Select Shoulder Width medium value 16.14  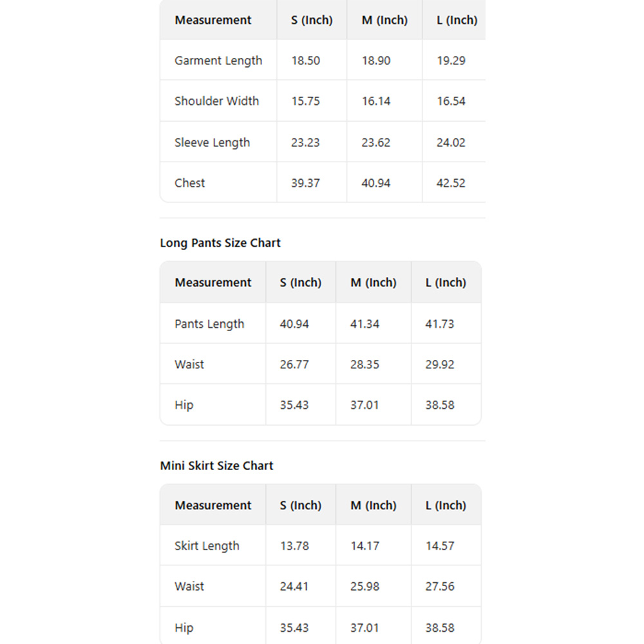tap(375, 101)
